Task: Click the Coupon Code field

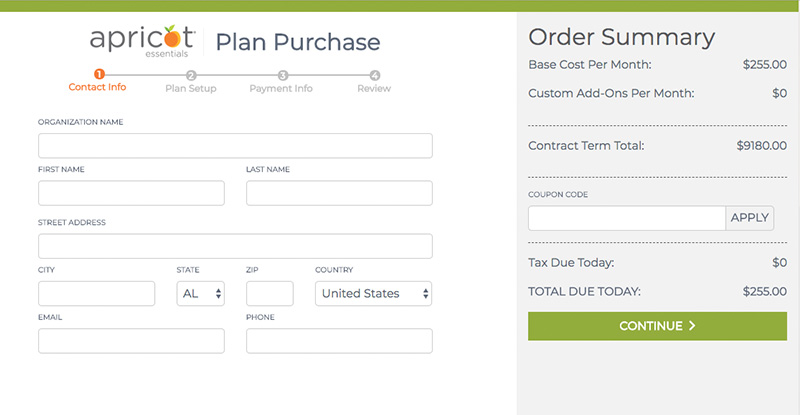Action: 626,218
